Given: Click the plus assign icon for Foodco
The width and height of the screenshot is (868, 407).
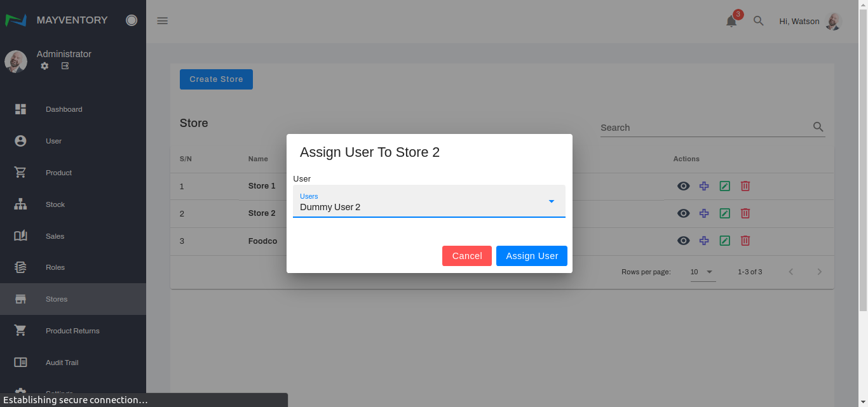Looking at the screenshot, I should [x=704, y=241].
